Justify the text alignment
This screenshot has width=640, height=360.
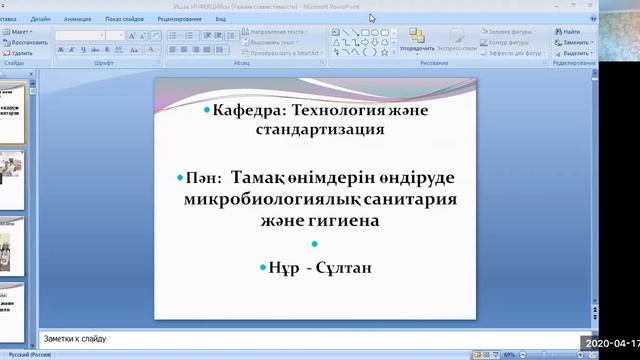[207, 50]
